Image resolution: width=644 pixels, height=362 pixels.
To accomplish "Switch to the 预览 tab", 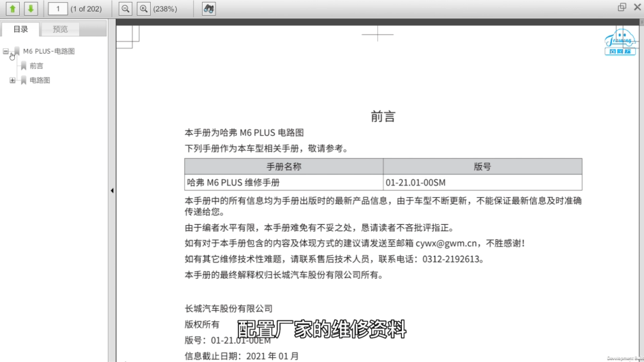I will click(60, 29).
